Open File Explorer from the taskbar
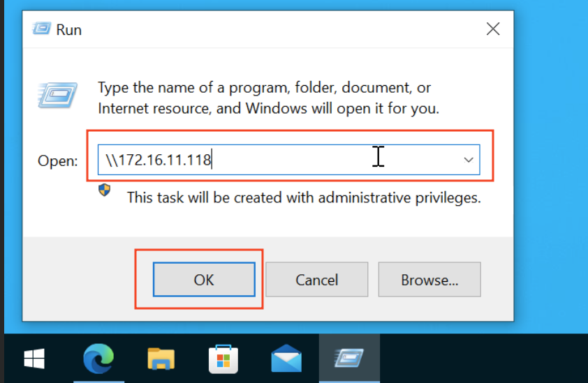 [161, 359]
